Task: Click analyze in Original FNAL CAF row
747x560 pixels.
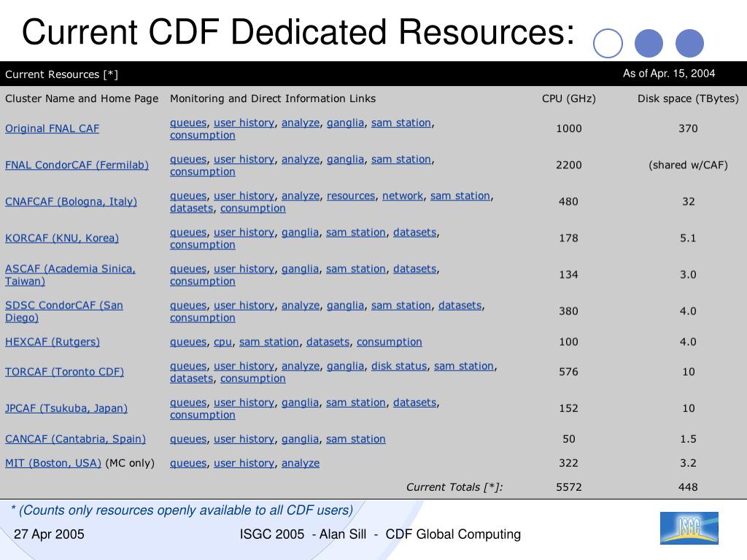Action: click(301, 122)
